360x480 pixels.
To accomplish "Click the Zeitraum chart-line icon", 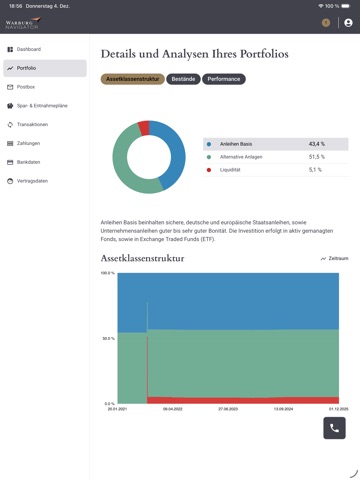I will [323, 259].
